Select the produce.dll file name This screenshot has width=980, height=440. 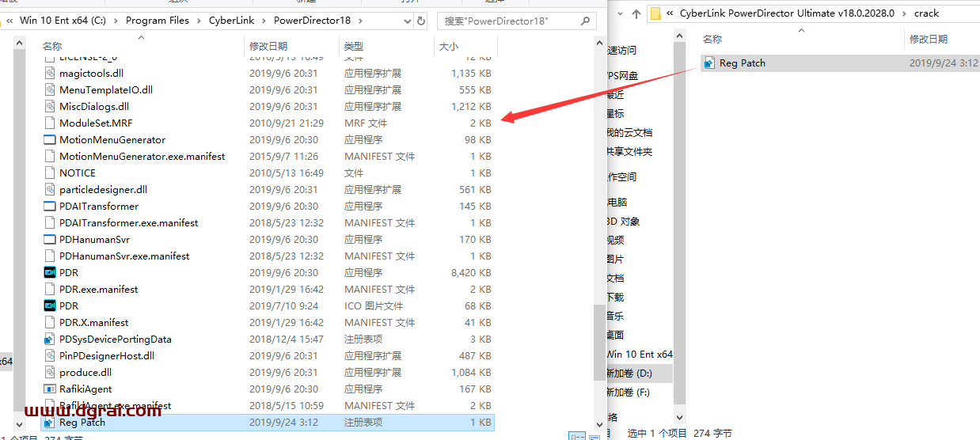coord(85,372)
